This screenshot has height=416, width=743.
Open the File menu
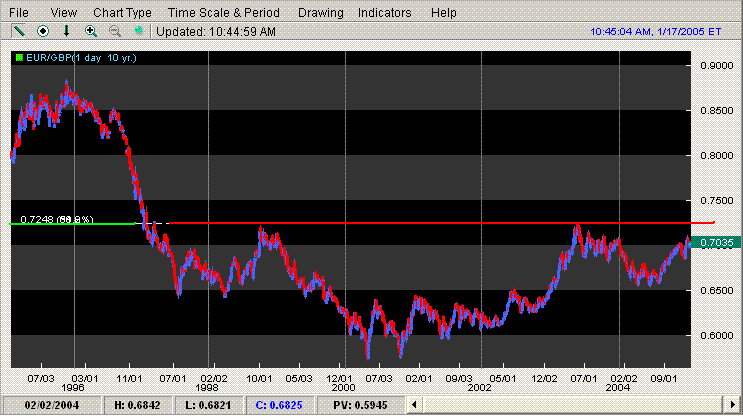19,13
